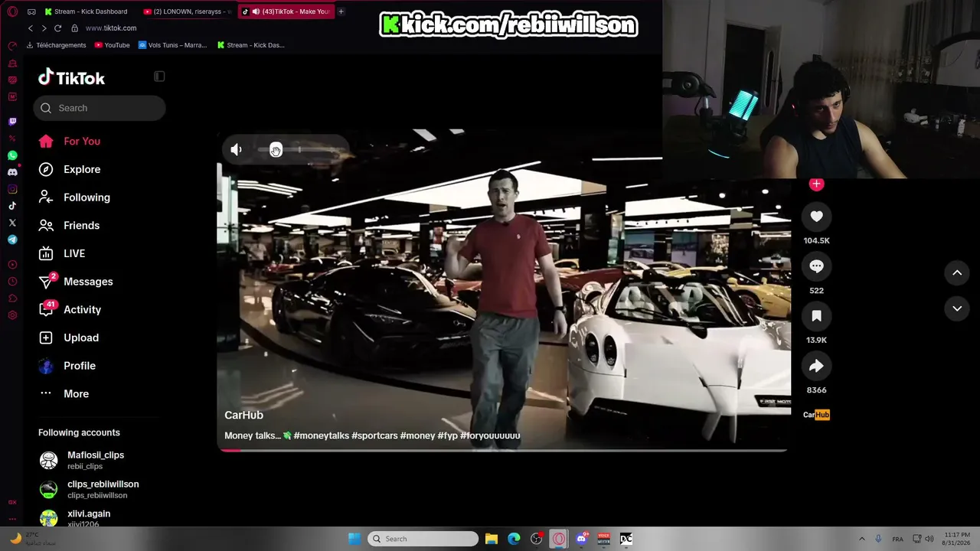Open the Stream - Kick Das... bookmark

250,45
